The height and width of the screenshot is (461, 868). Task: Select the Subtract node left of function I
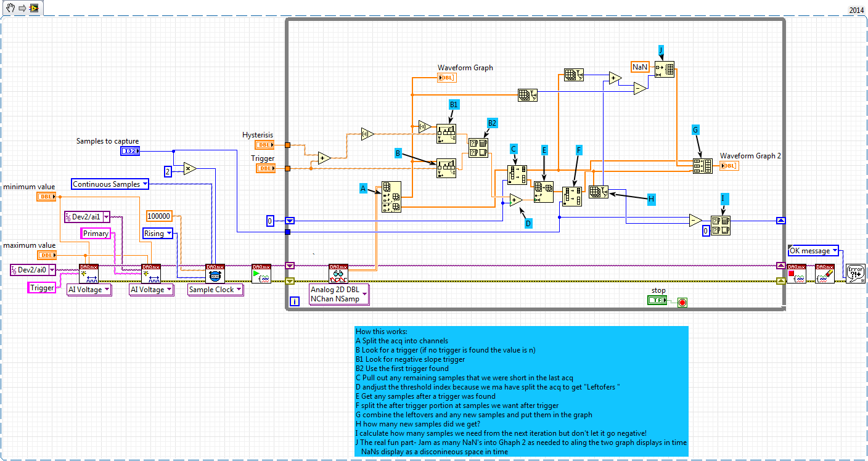pyautogui.click(x=696, y=220)
